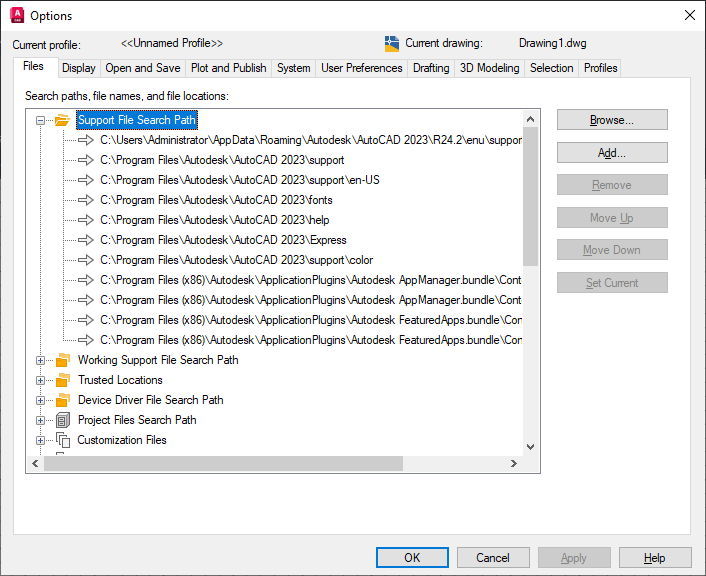Select the AutoCAD 2023\Express path
Screen dimensions: 706x576
pyautogui.click(x=223, y=240)
